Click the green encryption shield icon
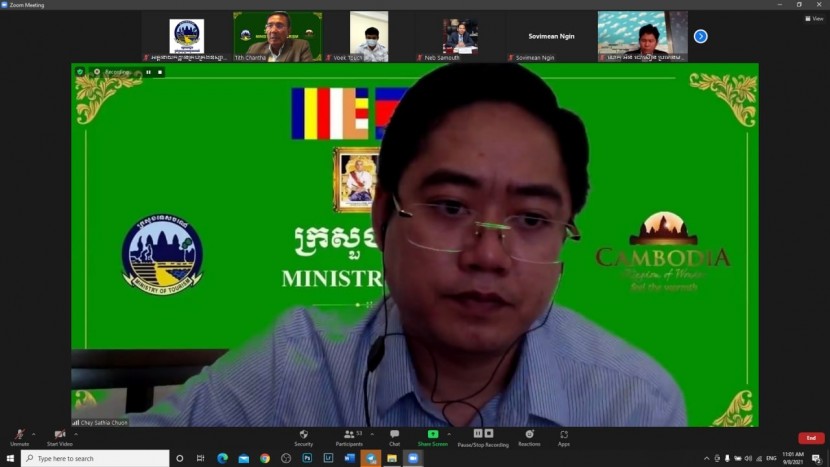 80,72
